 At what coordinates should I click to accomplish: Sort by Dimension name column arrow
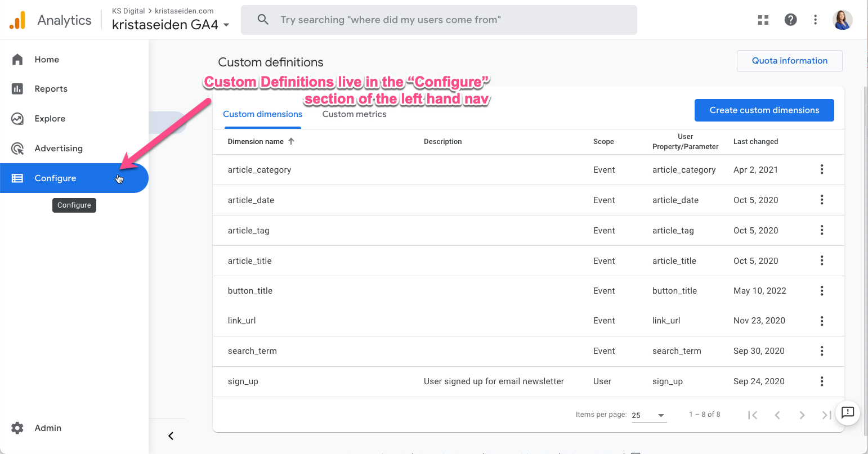point(291,141)
